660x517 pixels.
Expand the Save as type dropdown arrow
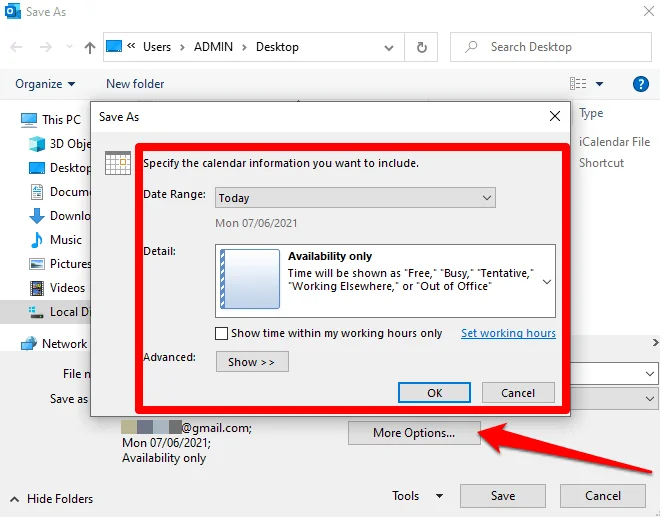pos(649,398)
